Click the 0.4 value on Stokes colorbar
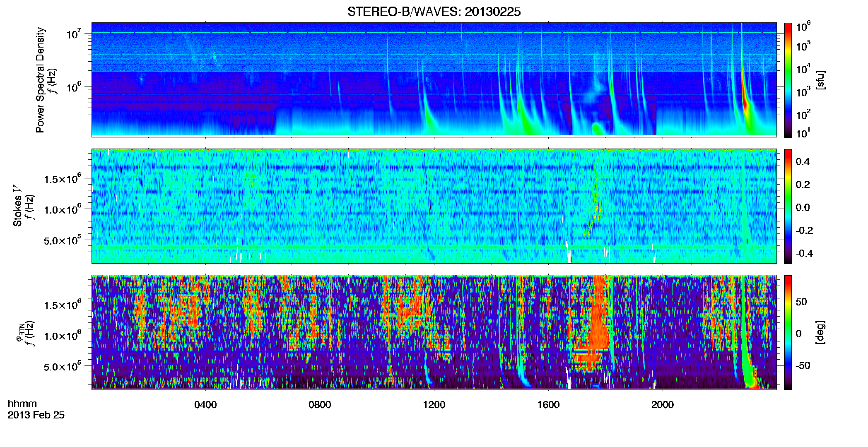The height and width of the screenshot is (447, 868). pos(803,162)
